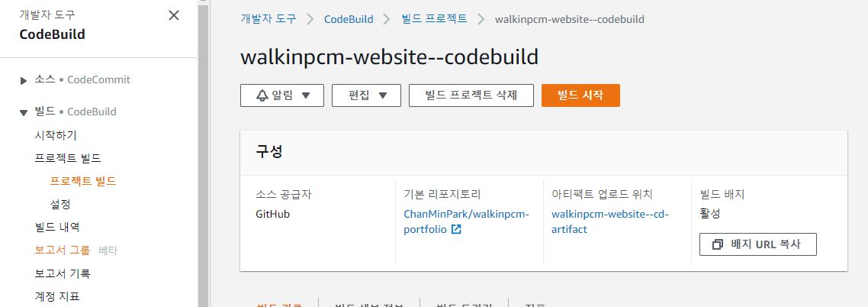The height and width of the screenshot is (307, 868).
Task: Click copy icon in badge URL button
Action: 718,244
